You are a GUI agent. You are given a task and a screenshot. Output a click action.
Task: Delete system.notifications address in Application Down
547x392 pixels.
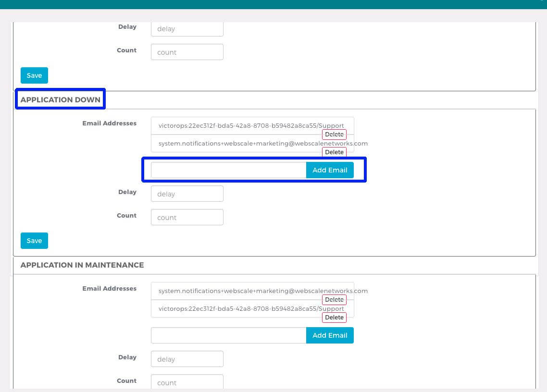334,152
